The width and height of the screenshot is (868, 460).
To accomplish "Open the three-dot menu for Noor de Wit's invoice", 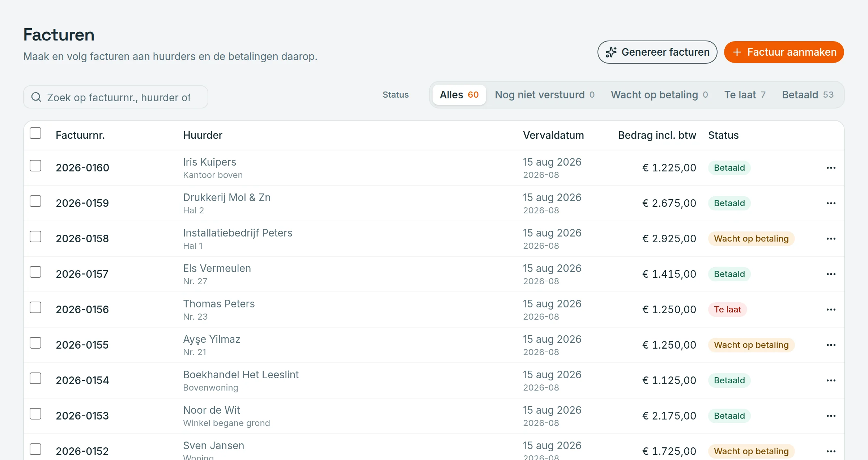I will click(x=831, y=416).
